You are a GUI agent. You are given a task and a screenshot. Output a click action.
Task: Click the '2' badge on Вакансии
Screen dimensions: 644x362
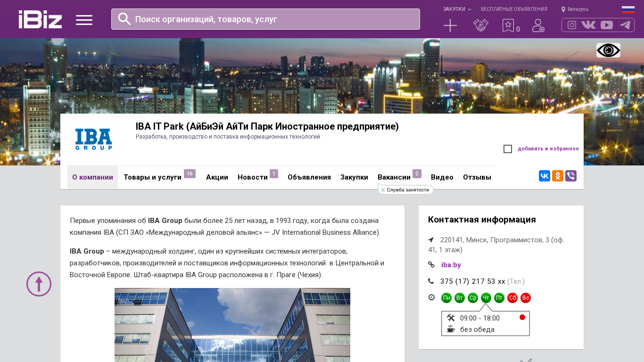click(x=417, y=174)
